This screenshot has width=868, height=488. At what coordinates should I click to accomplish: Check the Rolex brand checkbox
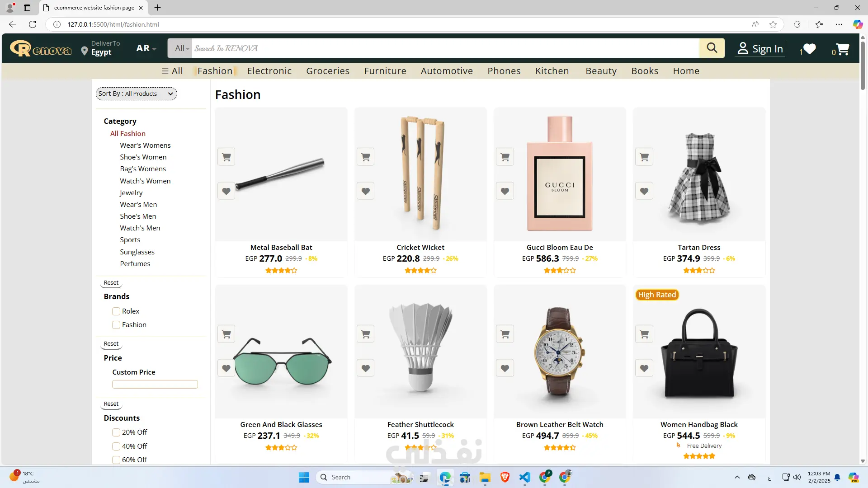(116, 311)
